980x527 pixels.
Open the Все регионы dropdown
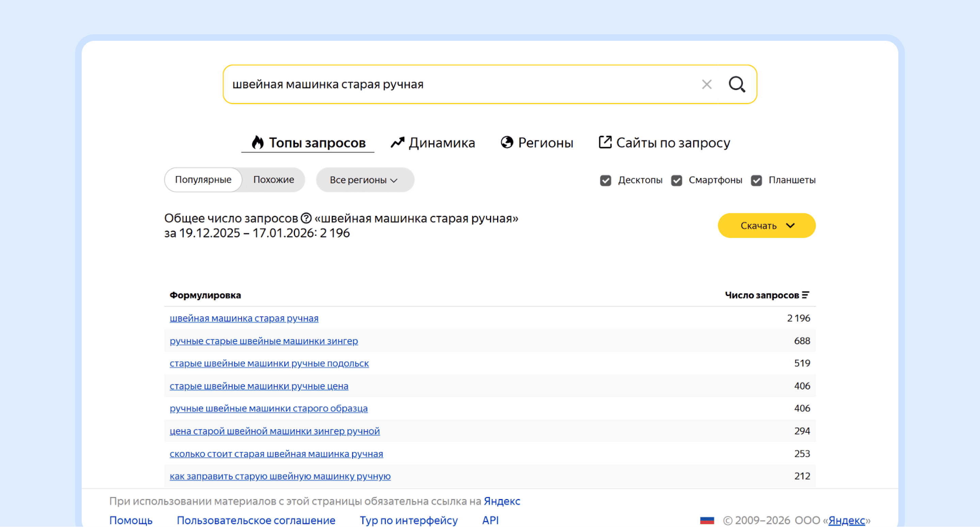[364, 180]
